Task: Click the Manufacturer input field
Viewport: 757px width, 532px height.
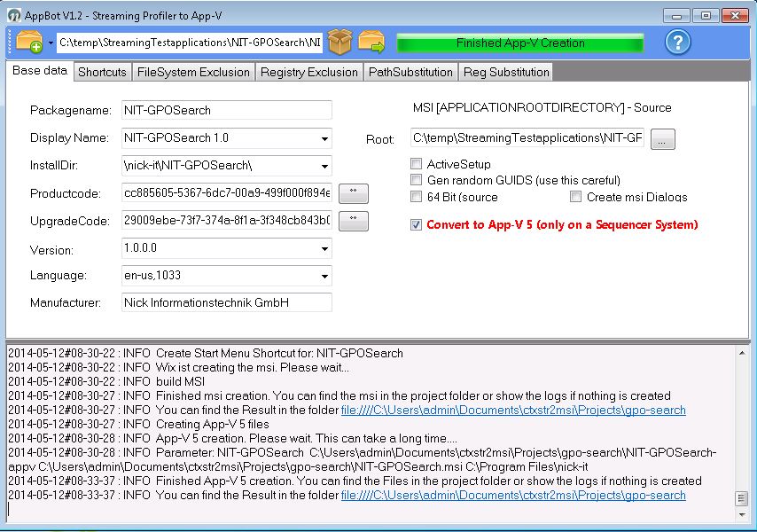Action: [x=226, y=302]
